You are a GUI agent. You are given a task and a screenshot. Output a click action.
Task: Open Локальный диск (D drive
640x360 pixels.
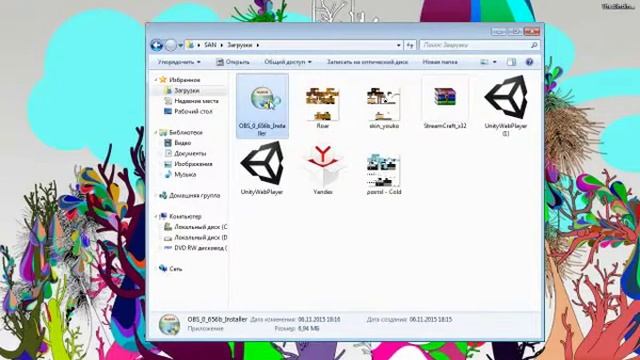[x=200, y=238]
